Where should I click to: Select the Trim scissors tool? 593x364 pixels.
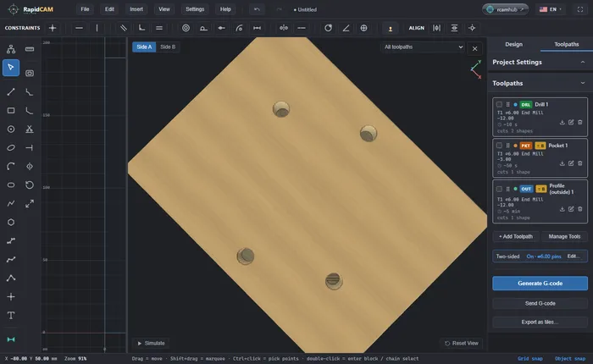tap(30, 130)
